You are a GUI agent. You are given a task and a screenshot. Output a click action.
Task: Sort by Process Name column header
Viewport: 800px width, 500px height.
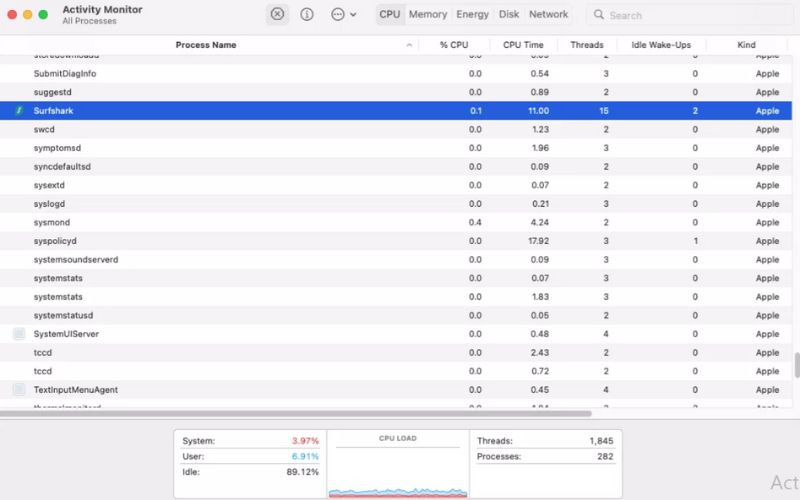tap(206, 45)
